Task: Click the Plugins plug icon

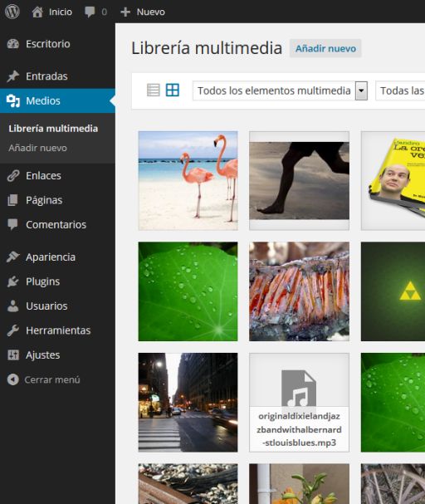Action: click(x=13, y=281)
